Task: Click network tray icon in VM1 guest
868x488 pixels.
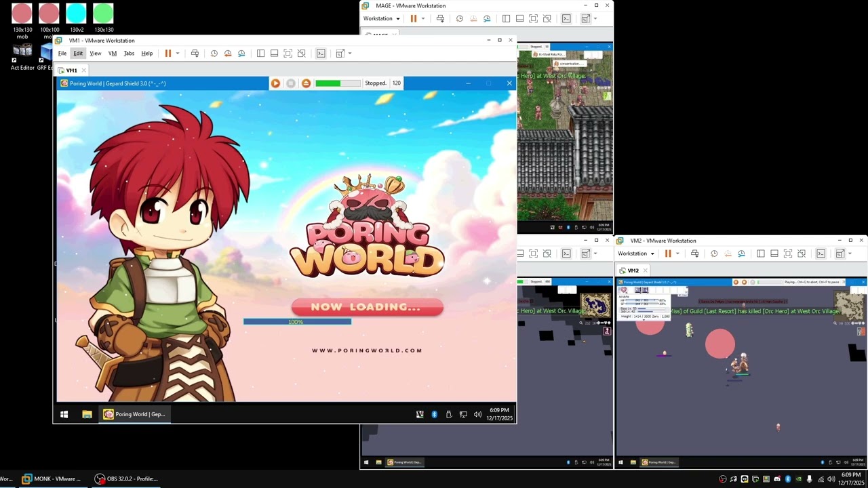Action: pos(463,414)
